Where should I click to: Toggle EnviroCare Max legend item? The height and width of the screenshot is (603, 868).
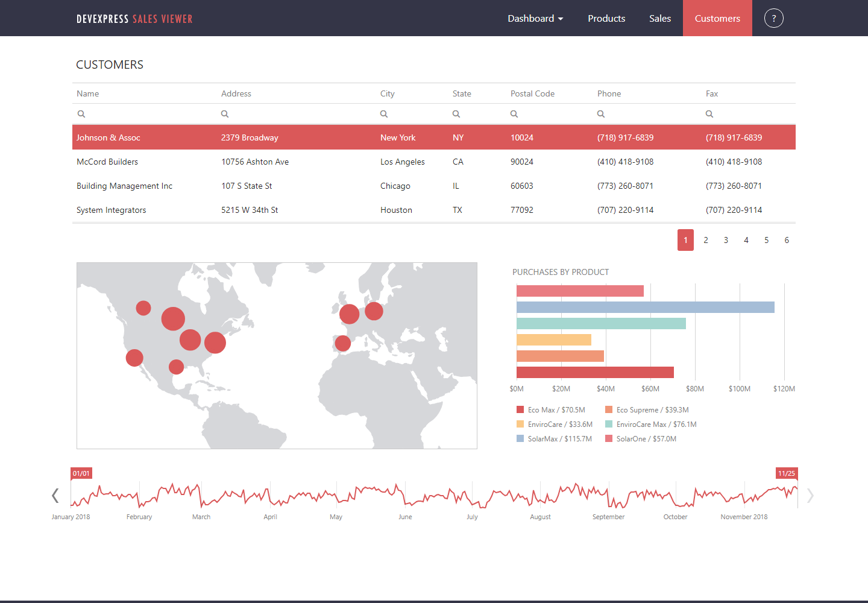650,425
